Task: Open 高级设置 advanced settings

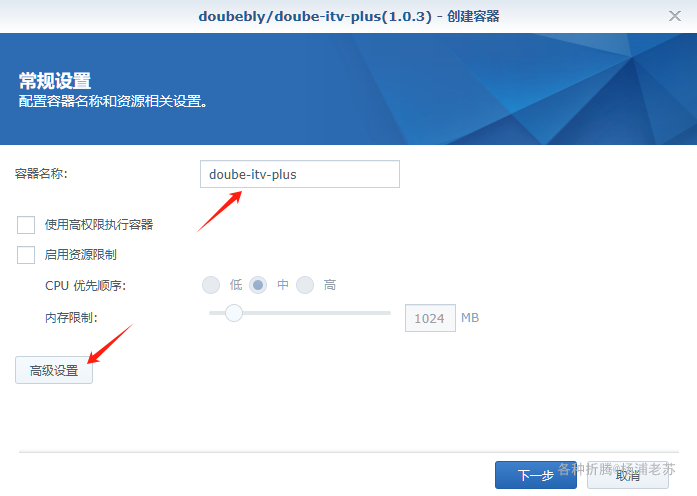Action: click(54, 370)
